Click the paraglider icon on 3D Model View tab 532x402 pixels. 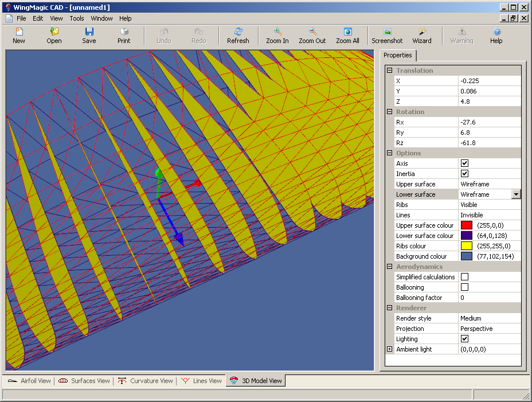(x=234, y=381)
